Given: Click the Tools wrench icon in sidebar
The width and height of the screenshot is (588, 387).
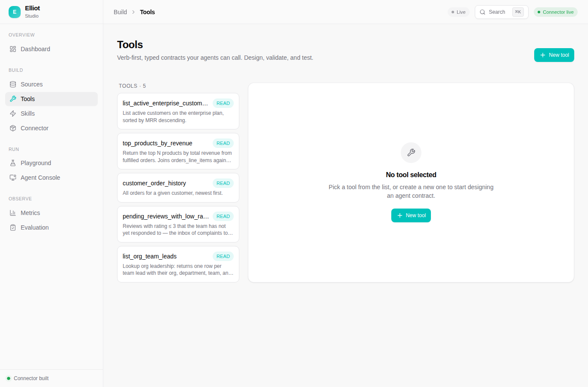Looking at the screenshot, I should tap(13, 99).
